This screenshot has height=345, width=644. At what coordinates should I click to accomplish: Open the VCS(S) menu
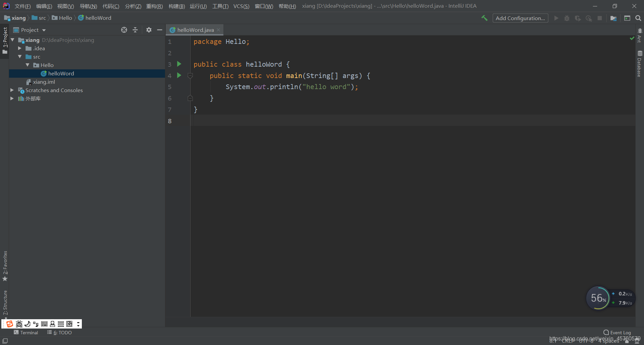pos(241,6)
